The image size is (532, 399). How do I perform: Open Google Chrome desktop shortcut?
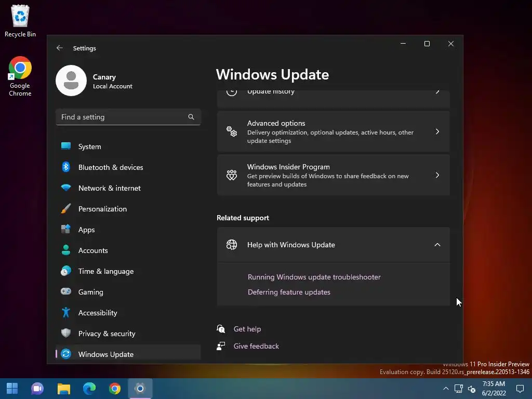(x=20, y=76)
